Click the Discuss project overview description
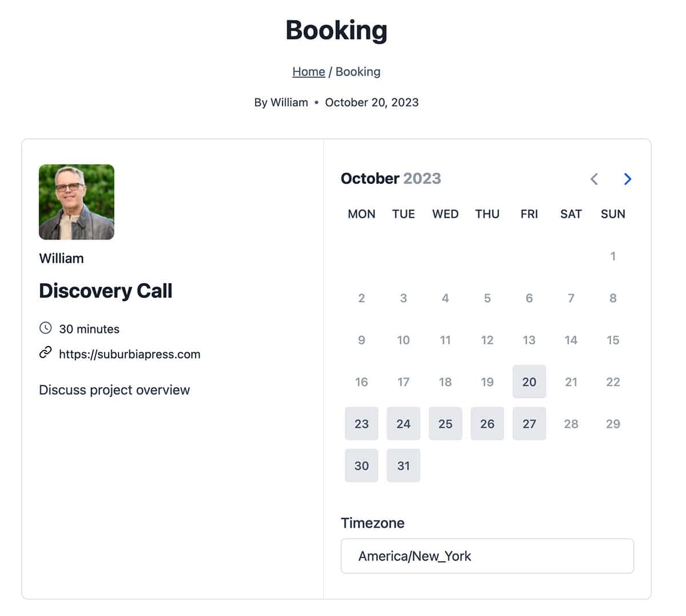Screen dimensions: 686x616 coord(114,390)
